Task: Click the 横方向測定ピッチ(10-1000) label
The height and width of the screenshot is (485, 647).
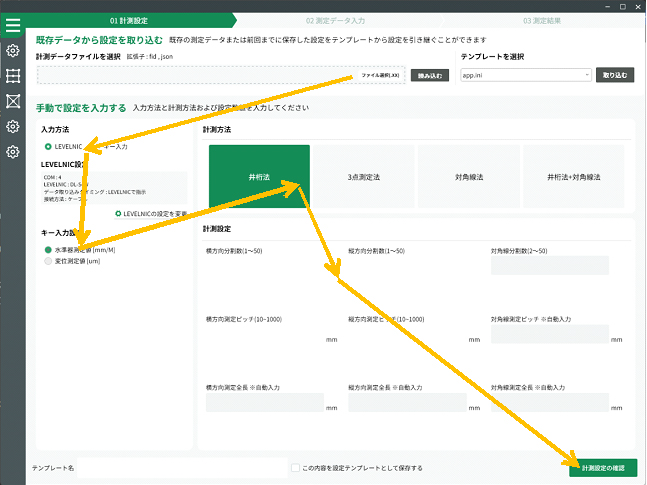Action: (244, 319)
